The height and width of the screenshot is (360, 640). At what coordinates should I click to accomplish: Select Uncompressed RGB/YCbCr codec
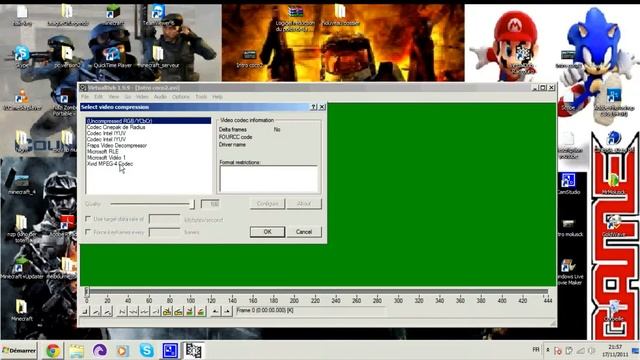(149, 121)
